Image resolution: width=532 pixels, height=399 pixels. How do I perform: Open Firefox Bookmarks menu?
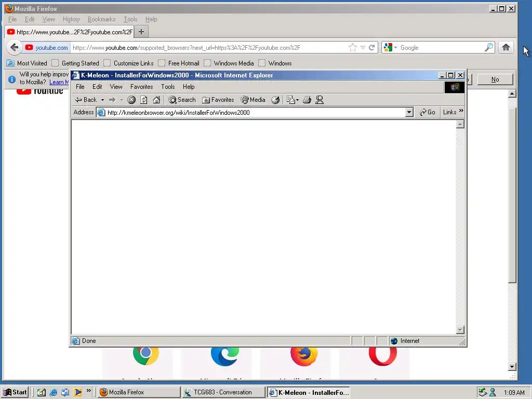[101, 19]
